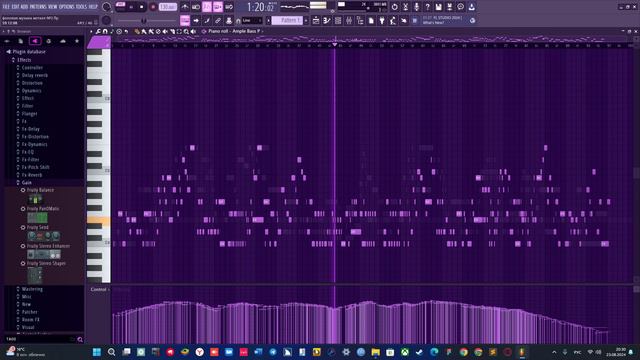Toggle the metronome button
The height and width of the screenshot is (360, 640).
[185, 7]
